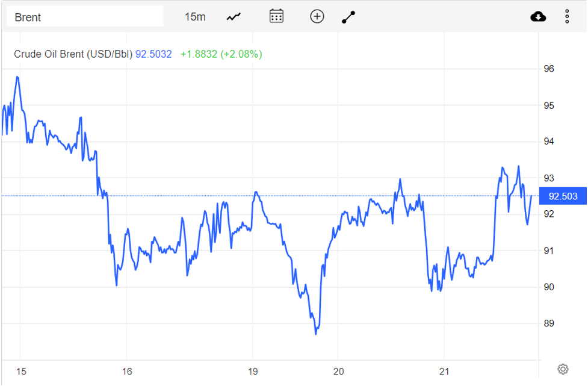Viewport: 588px width, 386px height.
Task: Select date 16 on the time axis
Action: coord(127,372)
